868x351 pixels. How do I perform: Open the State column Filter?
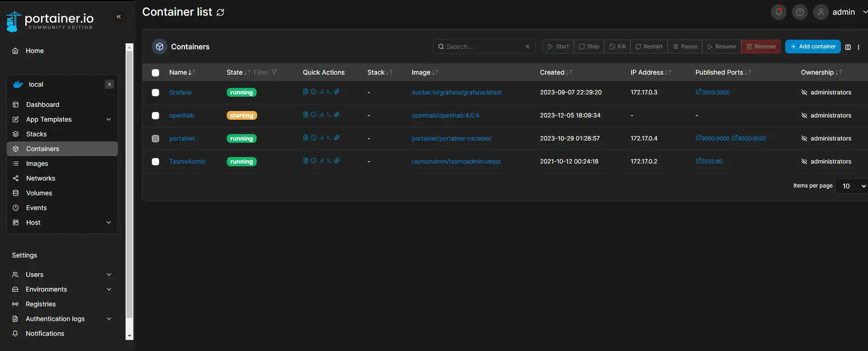point(265,72)
